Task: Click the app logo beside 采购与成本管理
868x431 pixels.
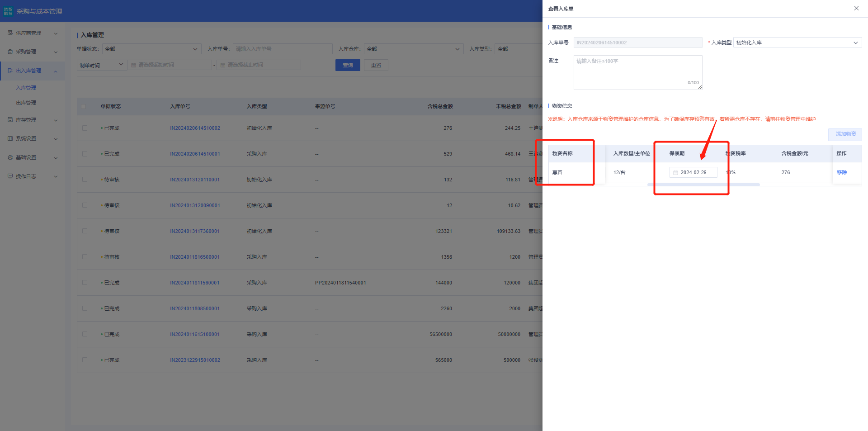Action: click(8, 11)
